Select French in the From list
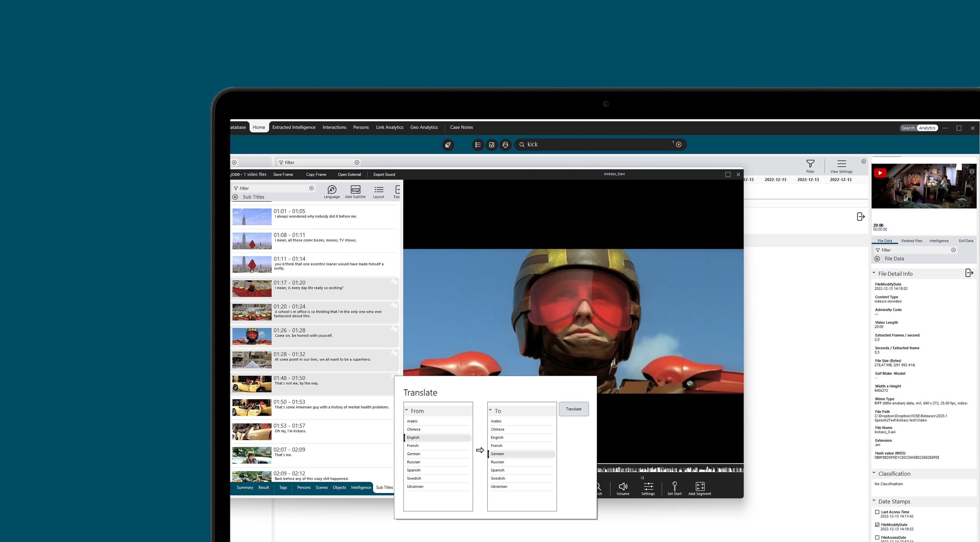This screenshot has width=980, height=542. tap(438, 446)
